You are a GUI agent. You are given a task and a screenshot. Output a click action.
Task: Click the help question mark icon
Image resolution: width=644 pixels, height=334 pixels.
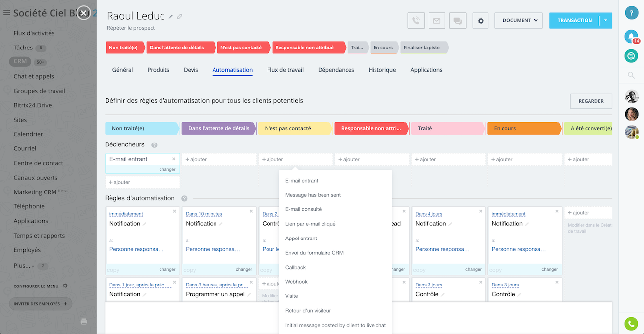point(631,12)
